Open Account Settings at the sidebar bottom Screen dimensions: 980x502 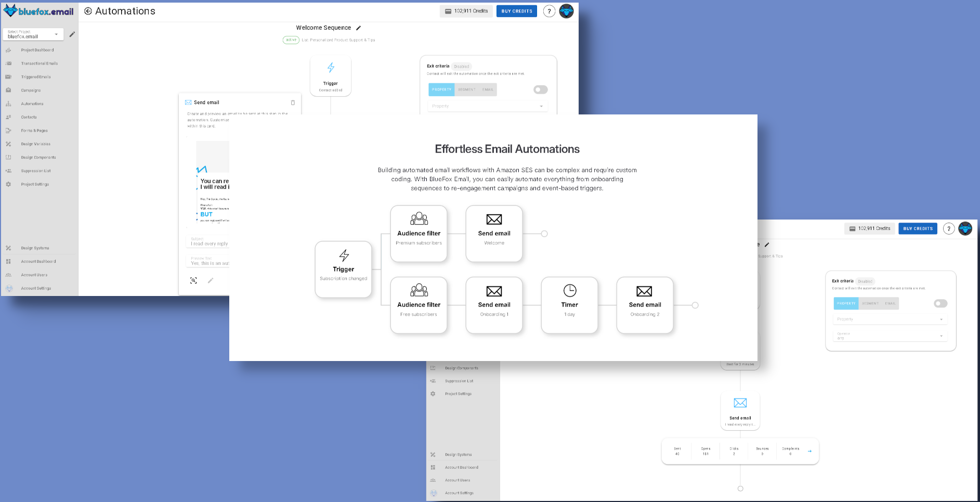(35, 288)
